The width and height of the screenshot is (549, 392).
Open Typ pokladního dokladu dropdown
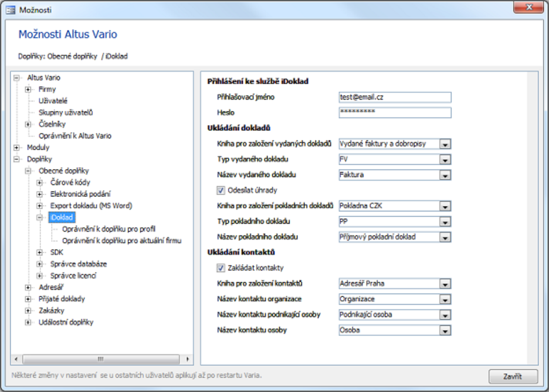pyautogui.click(x=445, y=221)
